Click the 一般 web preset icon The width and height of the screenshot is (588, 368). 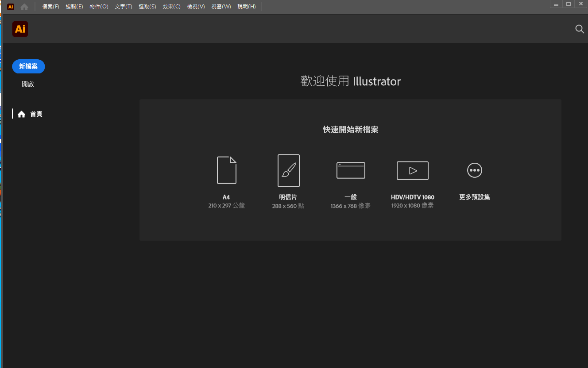click(351, 170)
